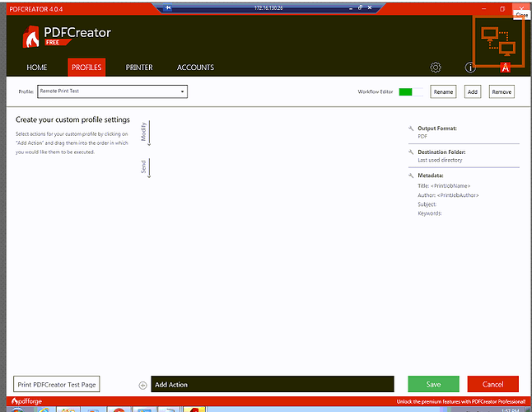Open the application settings gear icon

coord(436,68)
